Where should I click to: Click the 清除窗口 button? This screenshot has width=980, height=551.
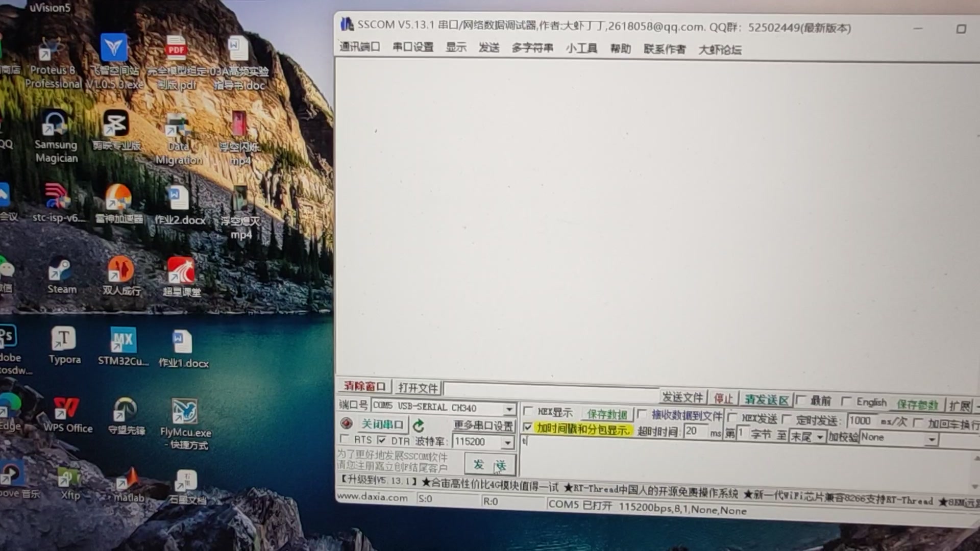point(364,386)
